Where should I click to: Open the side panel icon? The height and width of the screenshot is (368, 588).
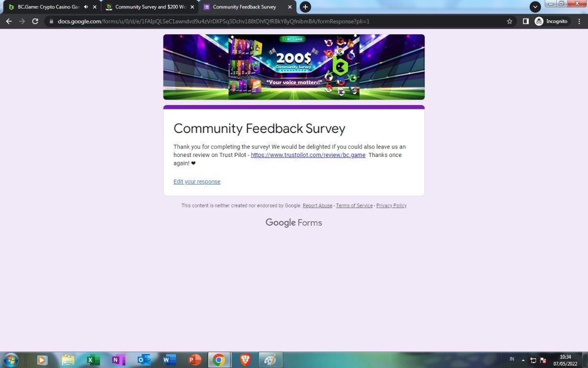(x=525, y=22)
